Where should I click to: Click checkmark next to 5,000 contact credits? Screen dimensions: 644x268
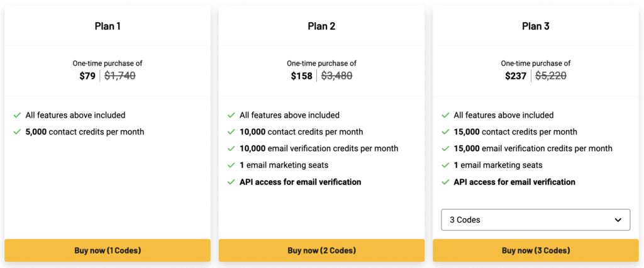[17, 132]
